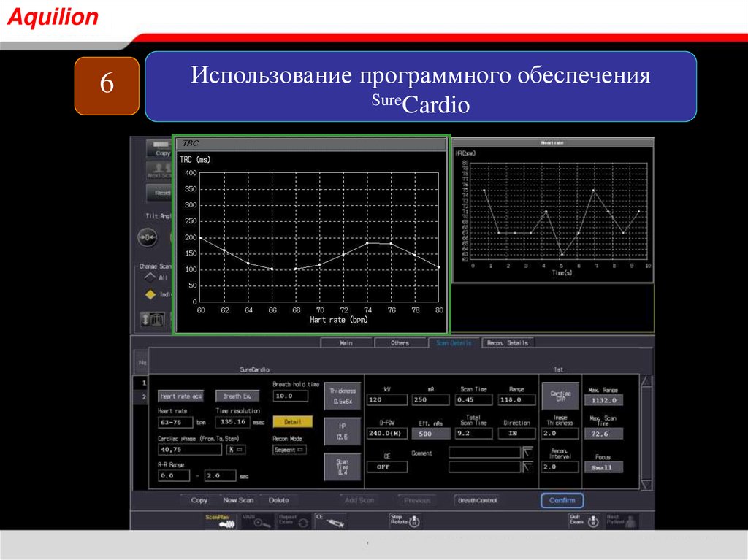Click the Add Scan button
The width and height of the screenshot is (748, 560).
359,500
